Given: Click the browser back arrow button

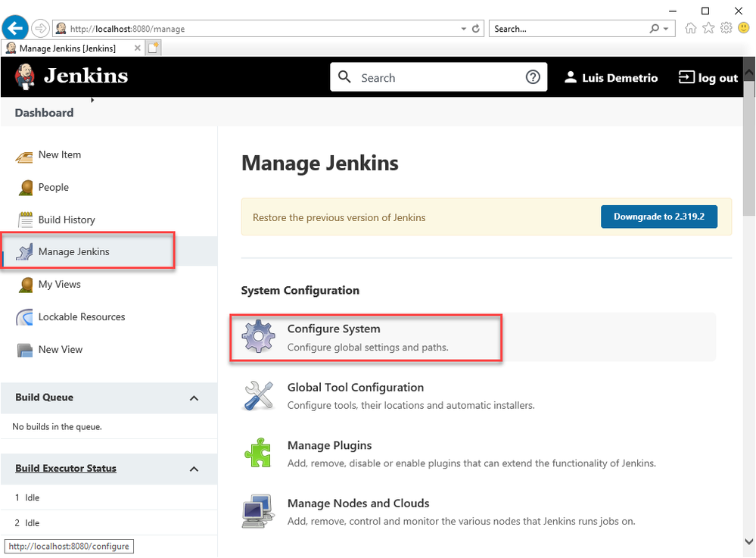Looking at the screenshot, I should 15,28.
